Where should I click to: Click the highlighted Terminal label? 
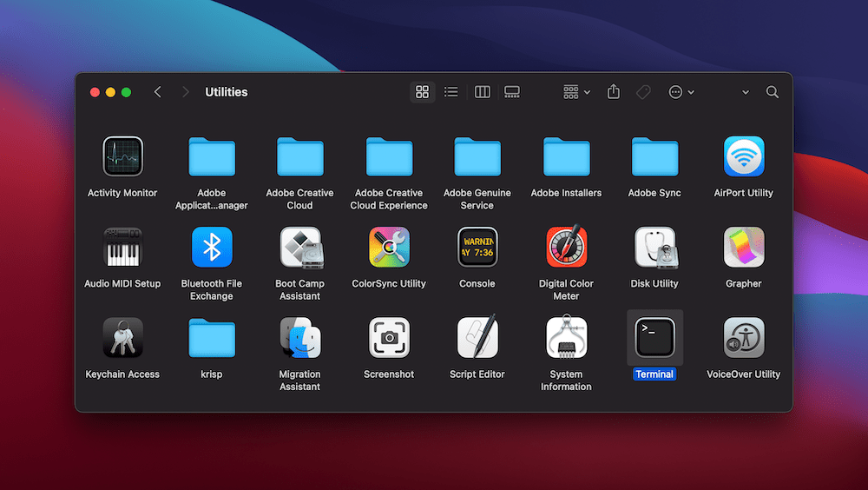pos(654,374)
